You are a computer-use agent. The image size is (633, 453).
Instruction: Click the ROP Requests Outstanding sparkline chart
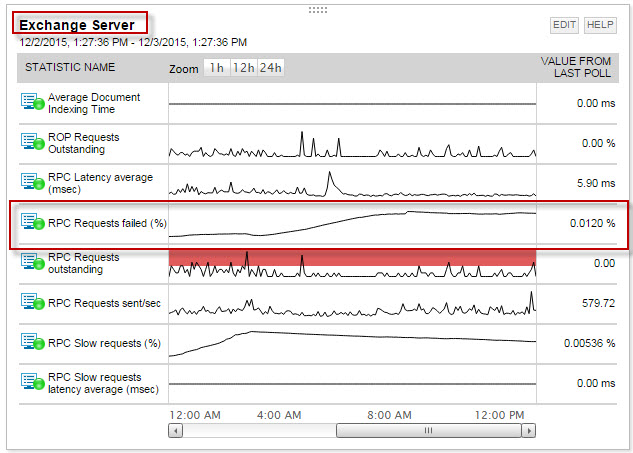click(x=352, y=144)
